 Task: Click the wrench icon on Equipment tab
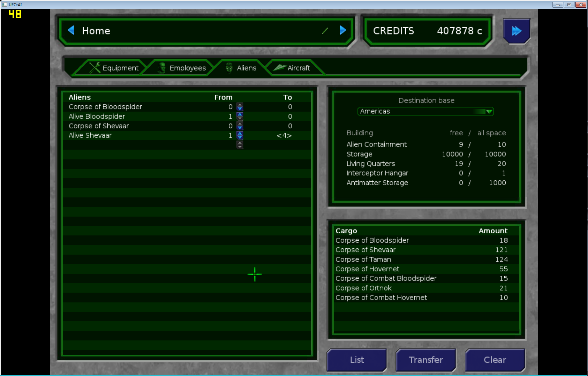(x=95, y=68)
